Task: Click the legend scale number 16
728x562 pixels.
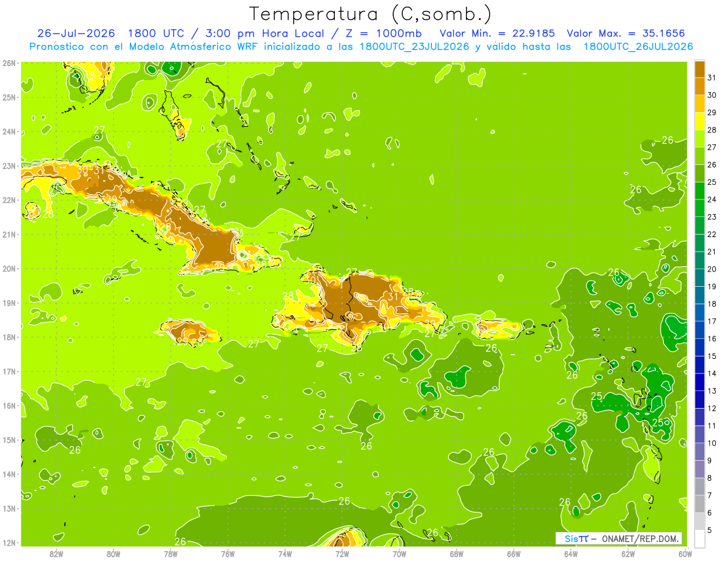Action: [x=711, y=339]
